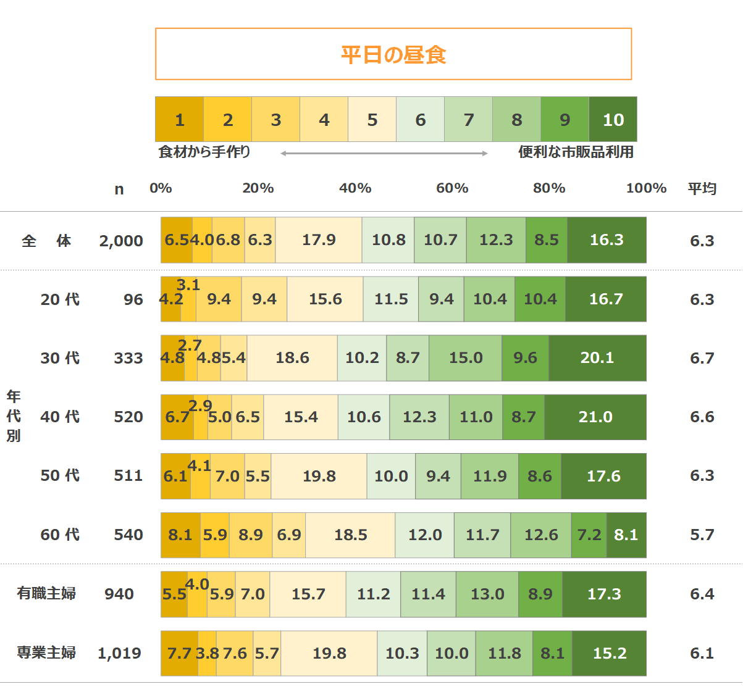Click the 2,000 sample size value
Screen dimensions: 743x700
[121, 241]
